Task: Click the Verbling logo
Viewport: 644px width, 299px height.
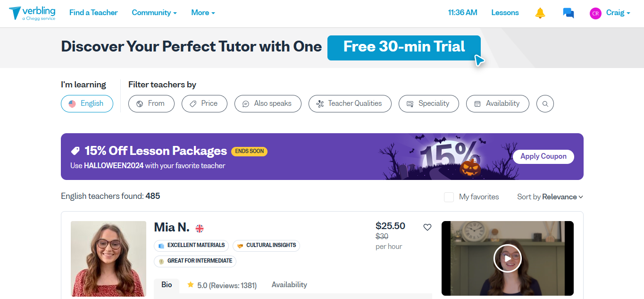Action: (32, 13)
